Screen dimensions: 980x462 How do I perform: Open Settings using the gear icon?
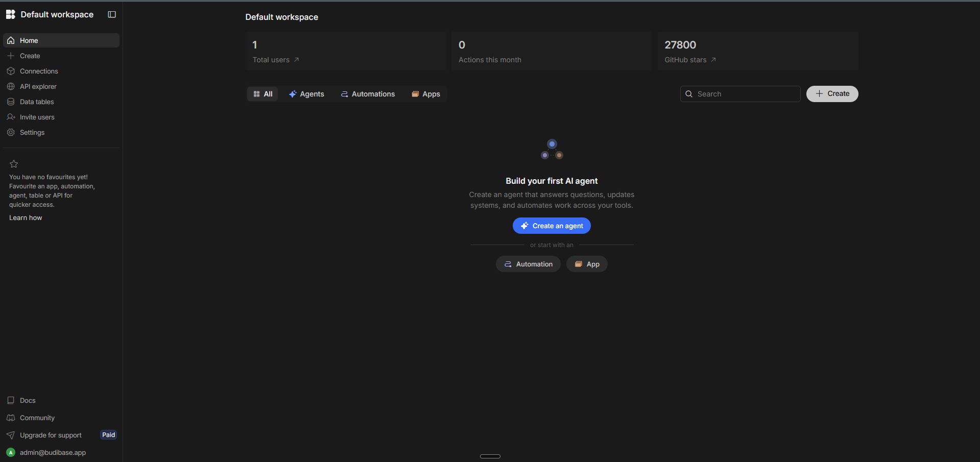pos(11,132)
